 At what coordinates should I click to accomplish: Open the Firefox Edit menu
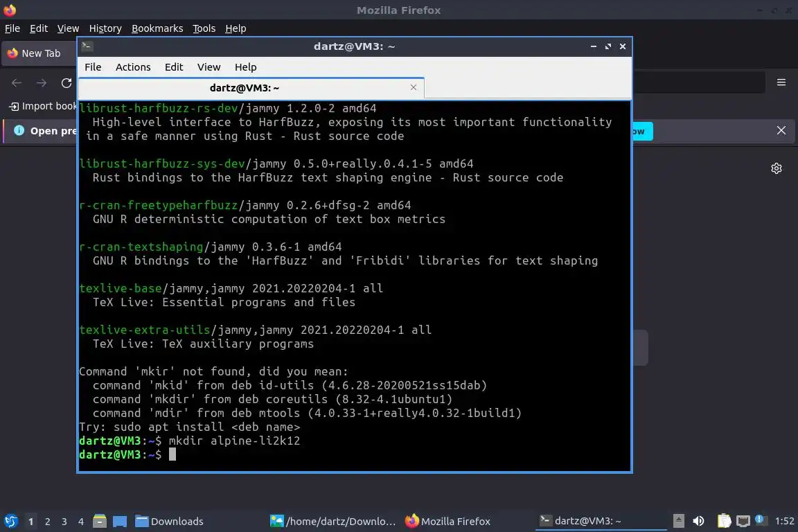[x=39, y=28]
